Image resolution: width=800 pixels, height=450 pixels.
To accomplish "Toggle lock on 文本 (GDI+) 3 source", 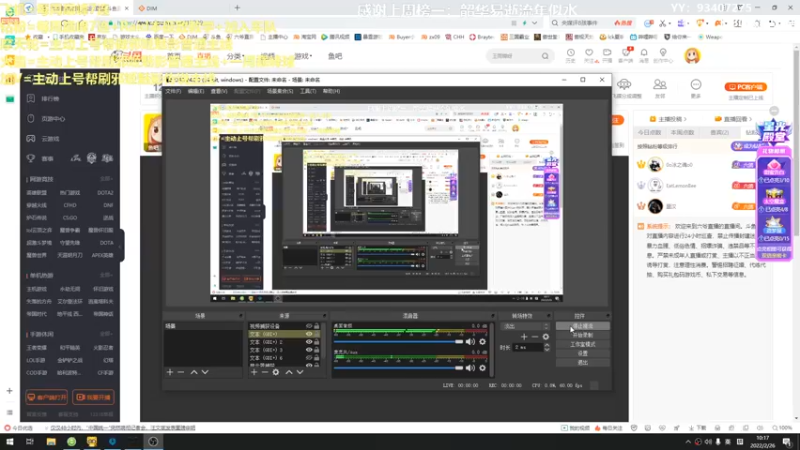I will coord(316,350).
